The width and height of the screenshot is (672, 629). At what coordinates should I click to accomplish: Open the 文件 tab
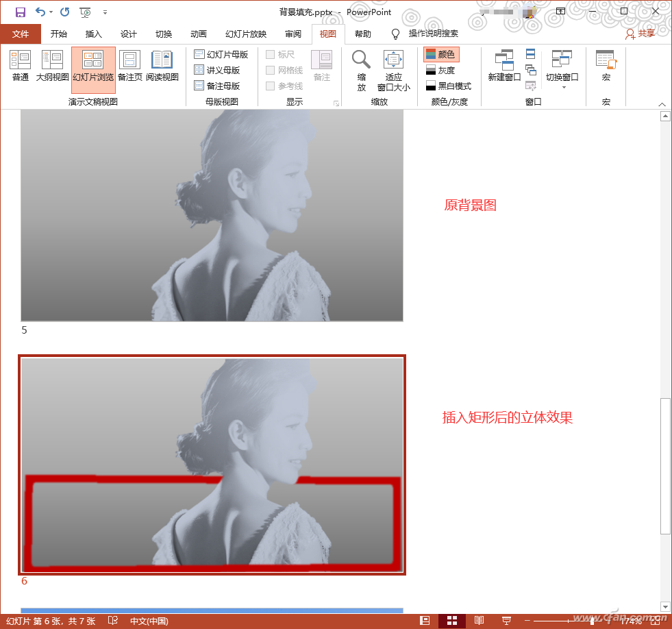click(x=21, y=34)
